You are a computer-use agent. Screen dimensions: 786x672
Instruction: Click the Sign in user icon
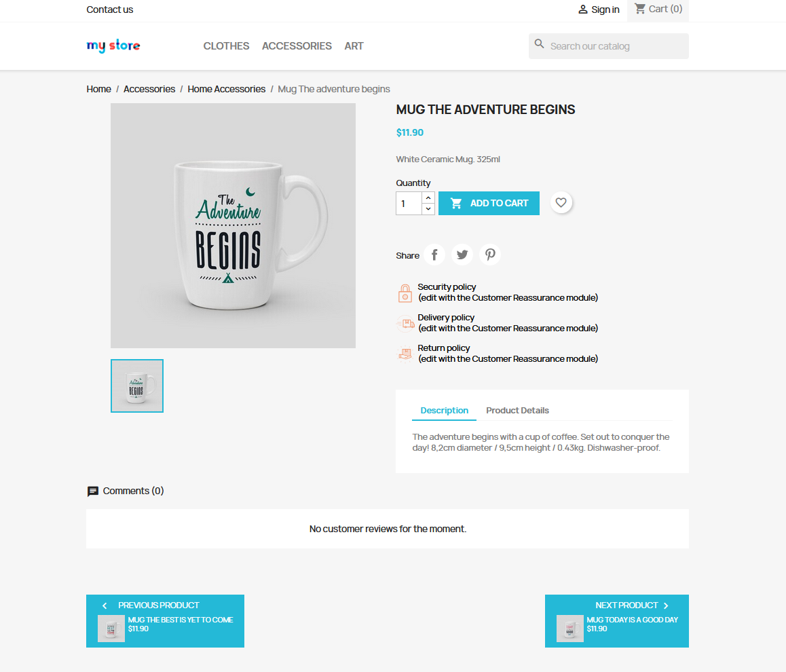582,10
